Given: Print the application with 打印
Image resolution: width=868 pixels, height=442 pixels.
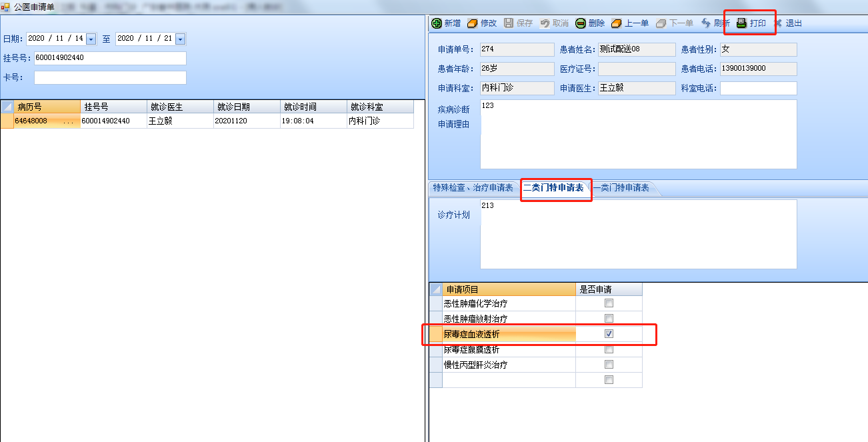Looking at the screenshot, I should click(751, 23).
